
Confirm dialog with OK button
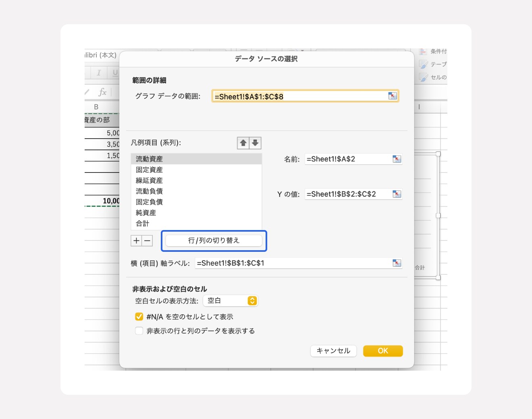383,351
